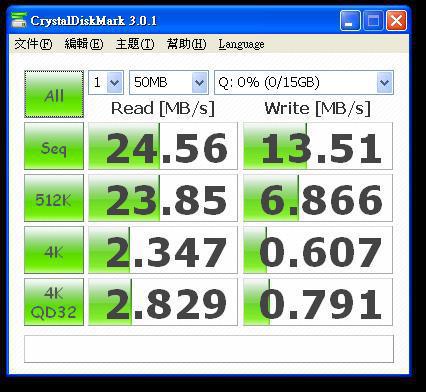
Task: Open the 編輯(E) menu
Action: [84, 44]
